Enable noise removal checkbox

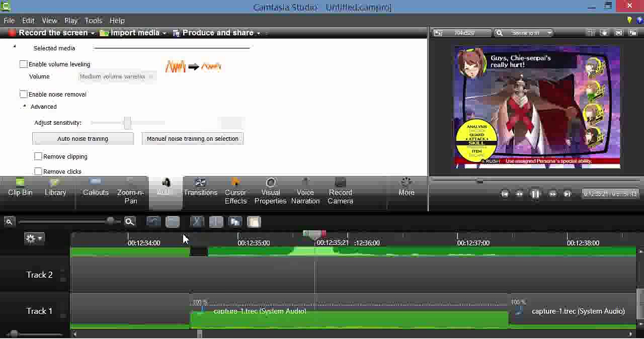point(24,95)
